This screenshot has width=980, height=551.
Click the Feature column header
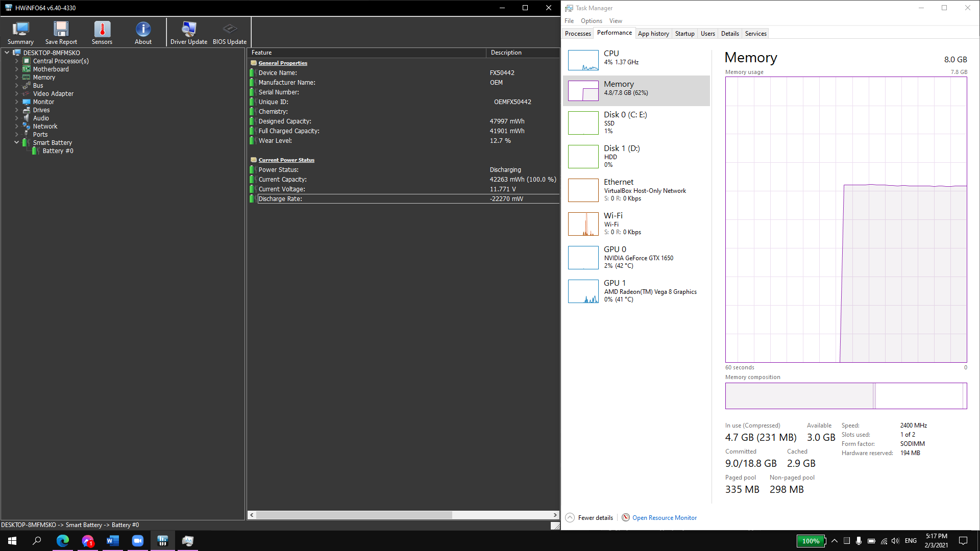tap(366, 53)
